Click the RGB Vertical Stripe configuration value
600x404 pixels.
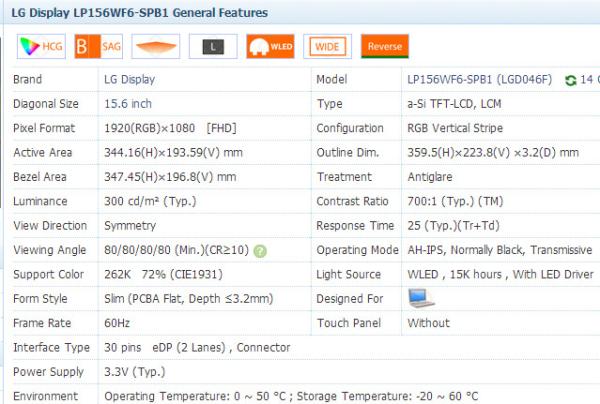pos(455,128)
